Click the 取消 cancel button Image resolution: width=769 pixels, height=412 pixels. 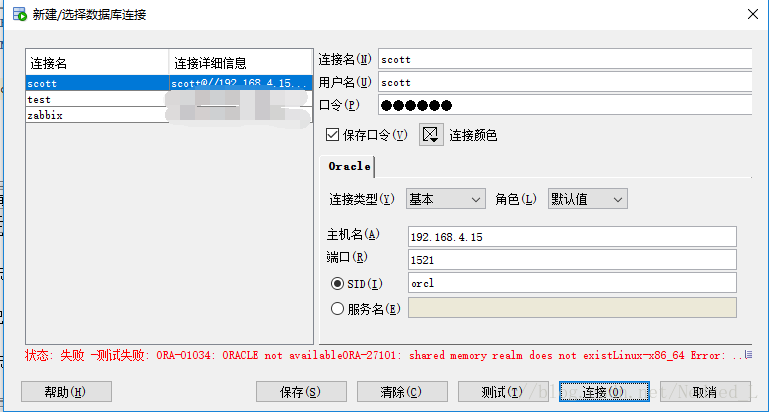click(705, 392)
